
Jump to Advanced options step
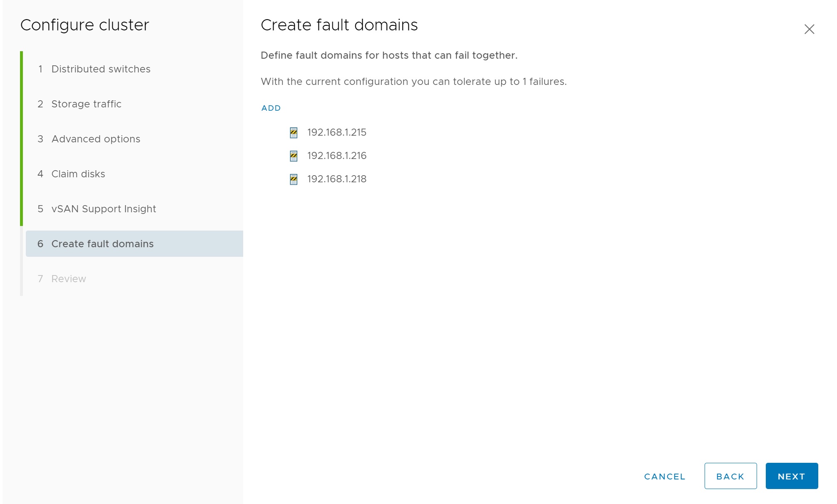[x=95, y=139]
